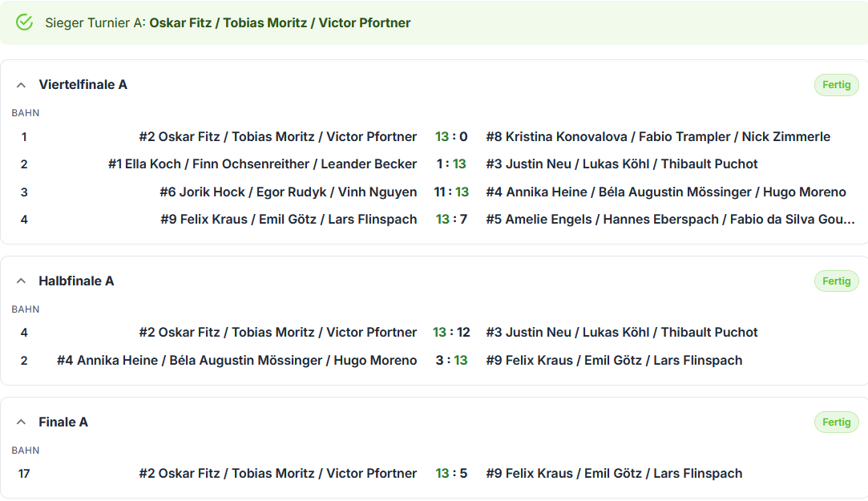Open the 13 : 0 quarterfinal score
The height and width of the screenshot is (501, 868).
tap(451, 137)
